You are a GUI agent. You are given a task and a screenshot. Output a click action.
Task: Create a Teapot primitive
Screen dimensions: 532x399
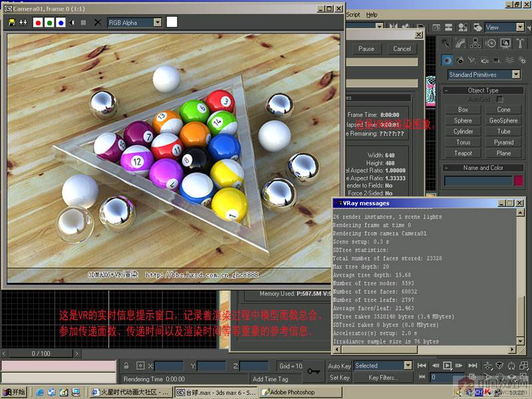point(463,154)
